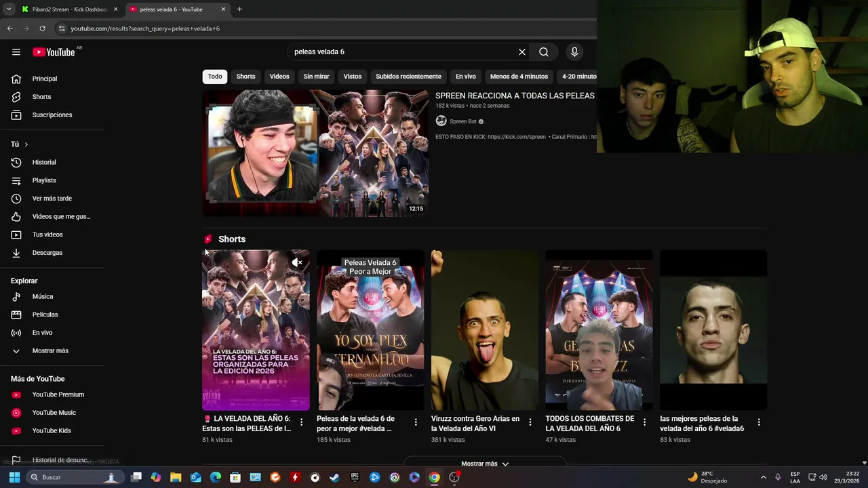Viewport: 868px width, 488px height.
Task: Open TODOS LOS COMBATES short thumbnail
Action: click(x=599, y=330)
